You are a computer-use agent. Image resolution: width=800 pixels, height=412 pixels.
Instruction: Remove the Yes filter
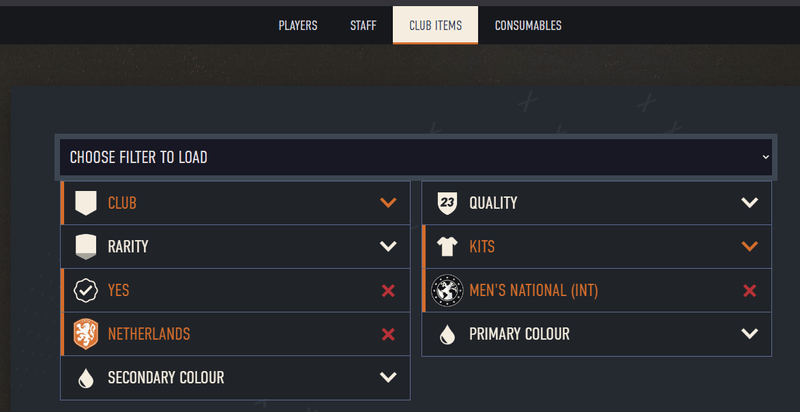click(388, 291)
